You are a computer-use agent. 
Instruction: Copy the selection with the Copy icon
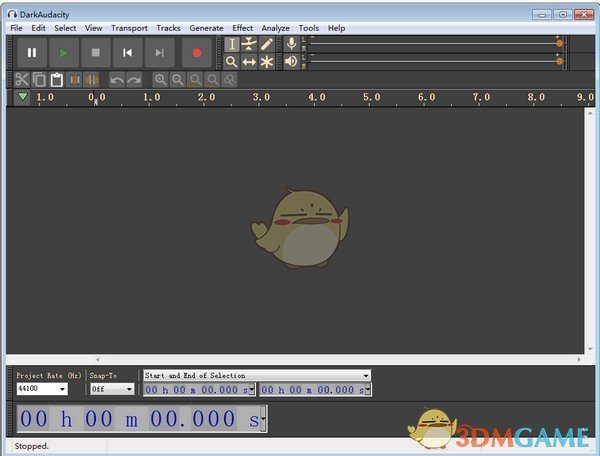click(39, 80)
